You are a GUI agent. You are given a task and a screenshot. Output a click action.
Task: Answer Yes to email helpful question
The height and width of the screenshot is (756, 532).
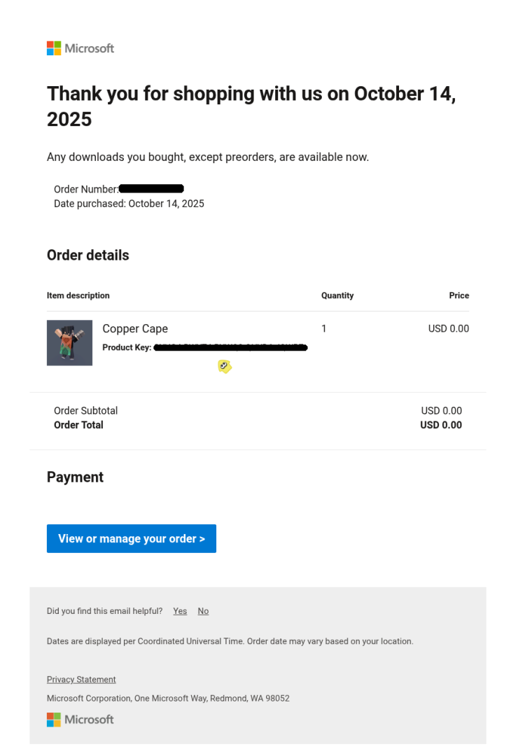tap(180, 611)
